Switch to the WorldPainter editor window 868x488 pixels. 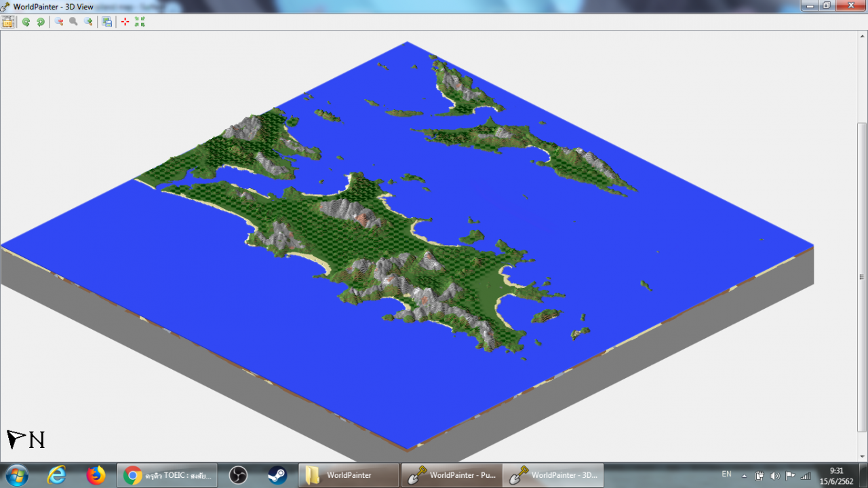(451, 475)
